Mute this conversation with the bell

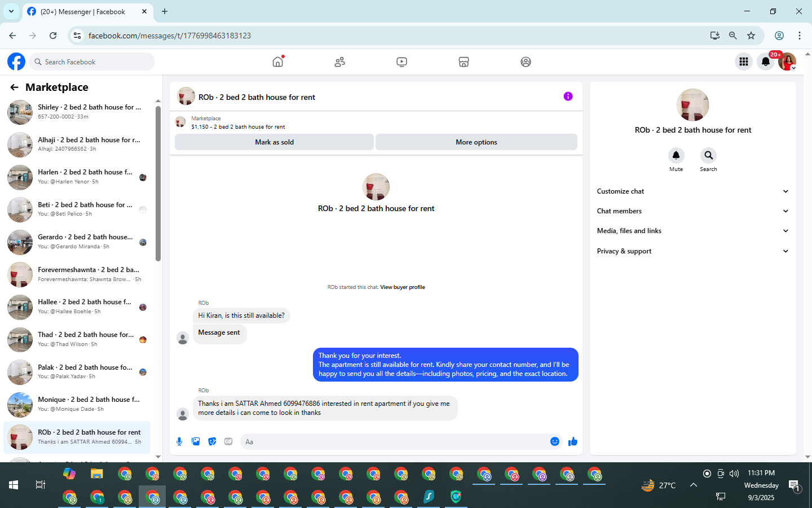pyautogui.click(x=676, y=155)
